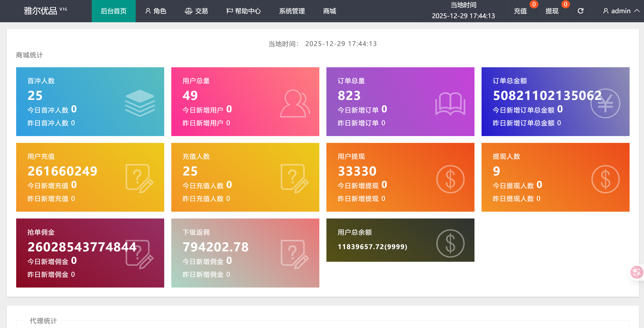
Task: Click the dollar icon on 提现人数 card
Action: [x=605, y=179]
